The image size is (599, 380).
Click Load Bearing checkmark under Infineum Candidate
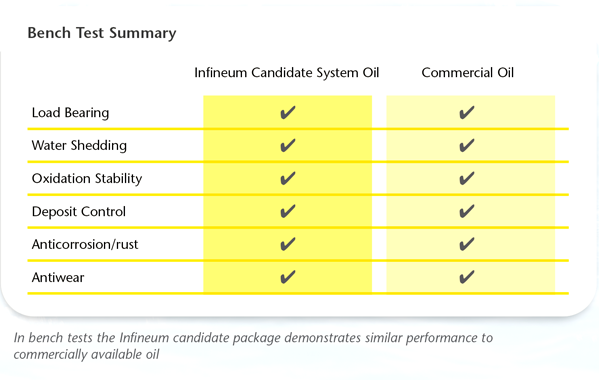[x=288, y=113]
